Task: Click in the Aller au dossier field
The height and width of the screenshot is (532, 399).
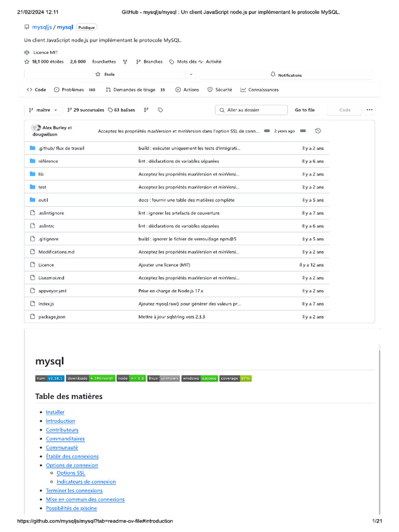Action: (251, 110)
